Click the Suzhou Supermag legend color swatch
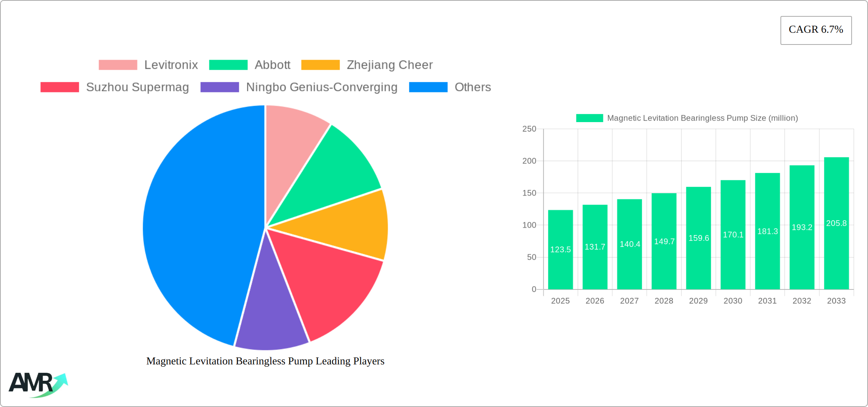This screenshot has width=868, height=407. click(59, 87)
